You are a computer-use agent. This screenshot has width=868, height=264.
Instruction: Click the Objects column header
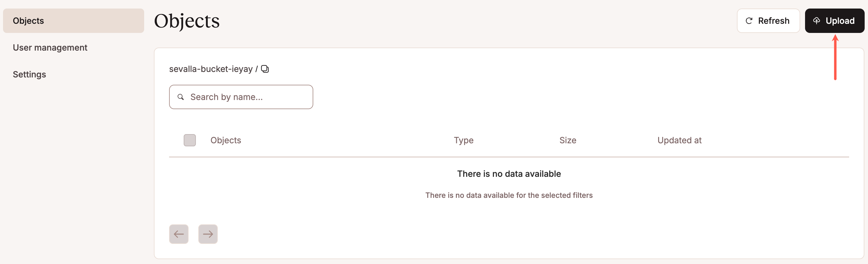click(226, 140)
